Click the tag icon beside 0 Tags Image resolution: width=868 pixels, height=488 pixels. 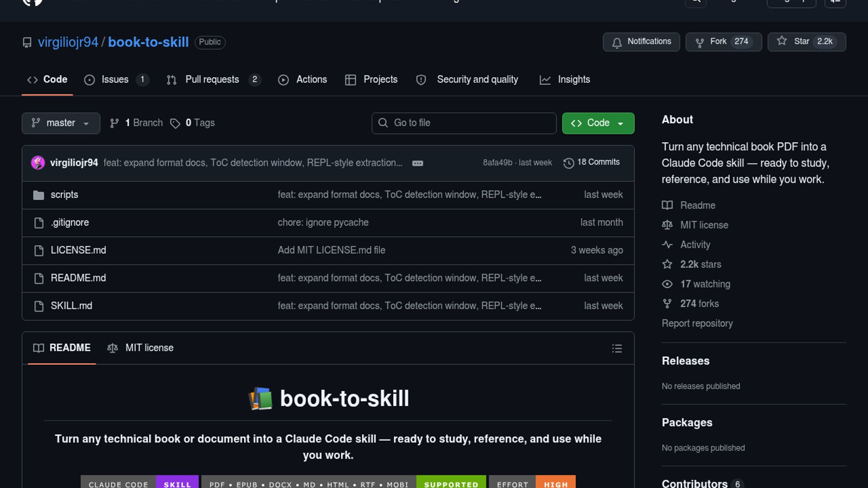pyautogui.click(x=175, y=123)
